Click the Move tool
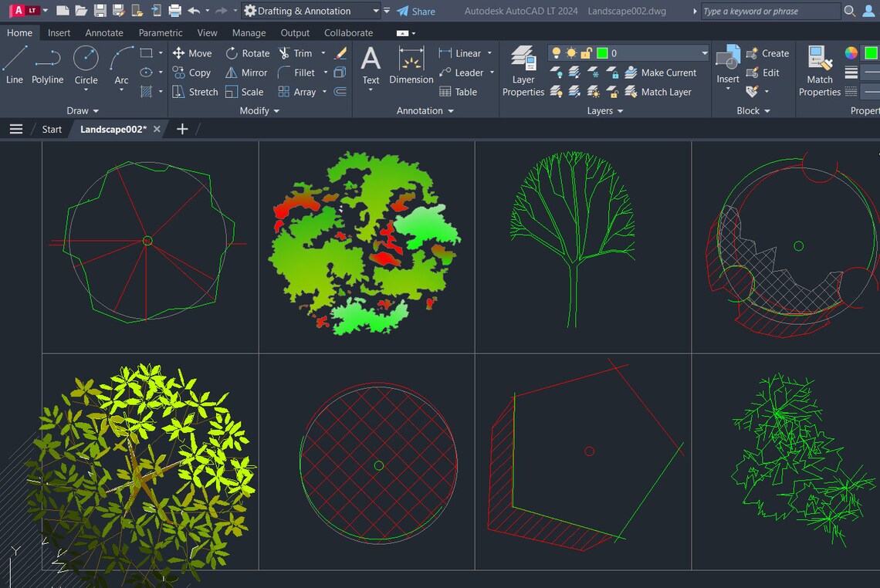Image resolution: width=880 pixels, height=588 pixels. point(192,52)
